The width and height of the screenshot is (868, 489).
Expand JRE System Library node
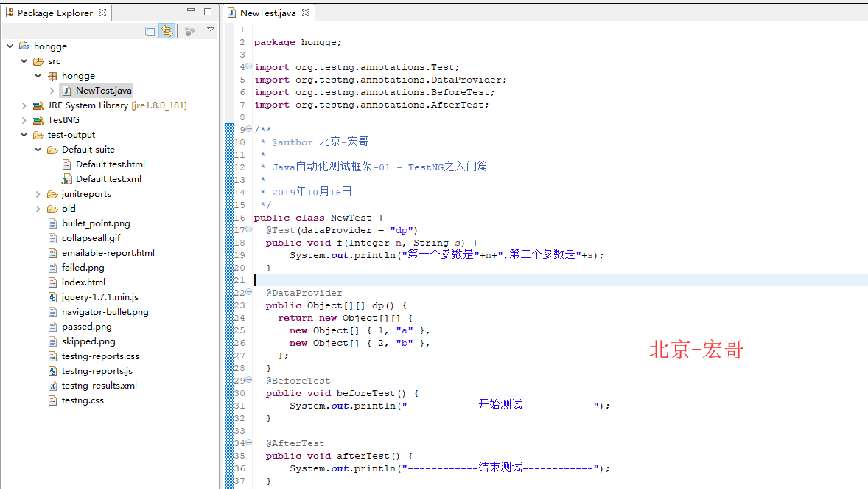[24, 105]
